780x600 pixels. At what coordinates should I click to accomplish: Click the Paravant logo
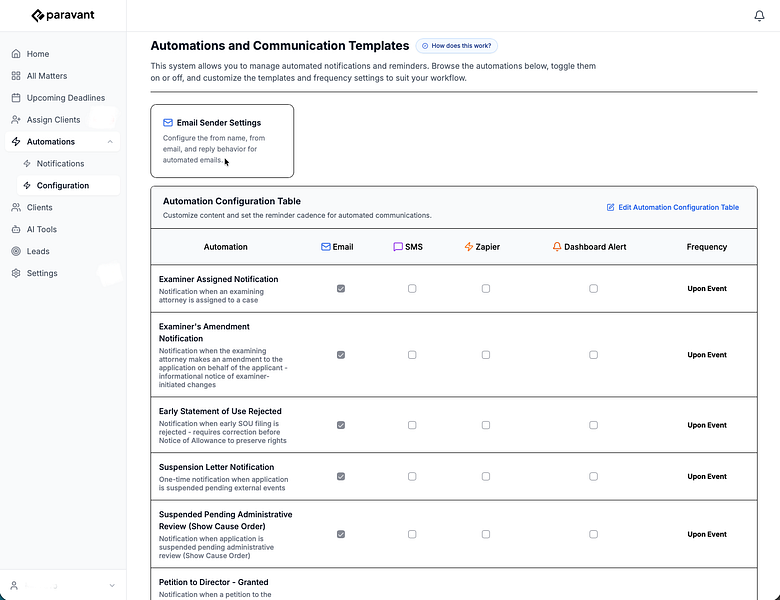(63, 15)
